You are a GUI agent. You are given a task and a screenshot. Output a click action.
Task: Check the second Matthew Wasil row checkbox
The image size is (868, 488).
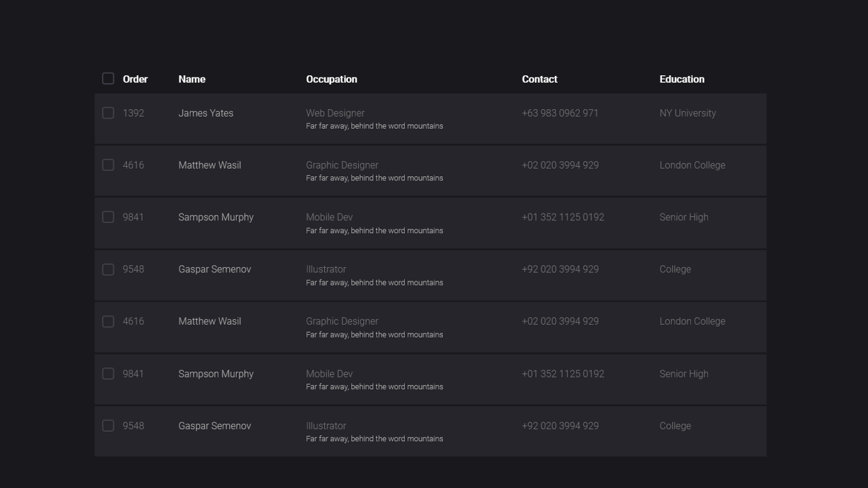(x=108, y=321)
